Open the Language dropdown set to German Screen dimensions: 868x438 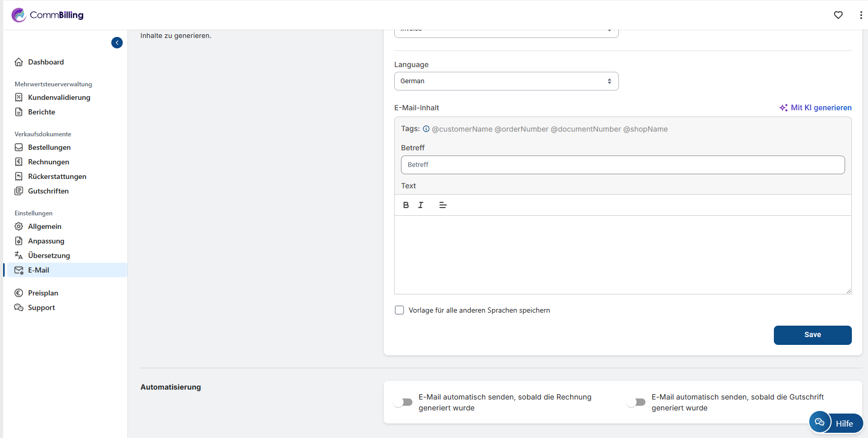[506, 81]
